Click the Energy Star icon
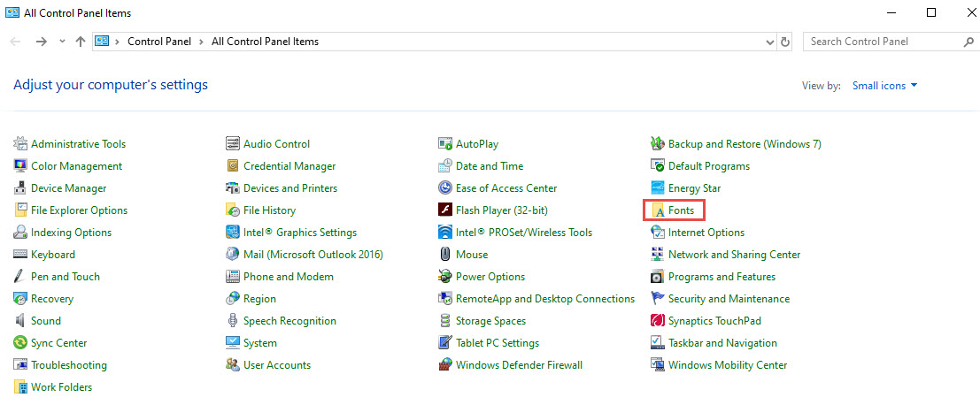The width and height of the screenshot is (980, 405). [x=658, y=188]
